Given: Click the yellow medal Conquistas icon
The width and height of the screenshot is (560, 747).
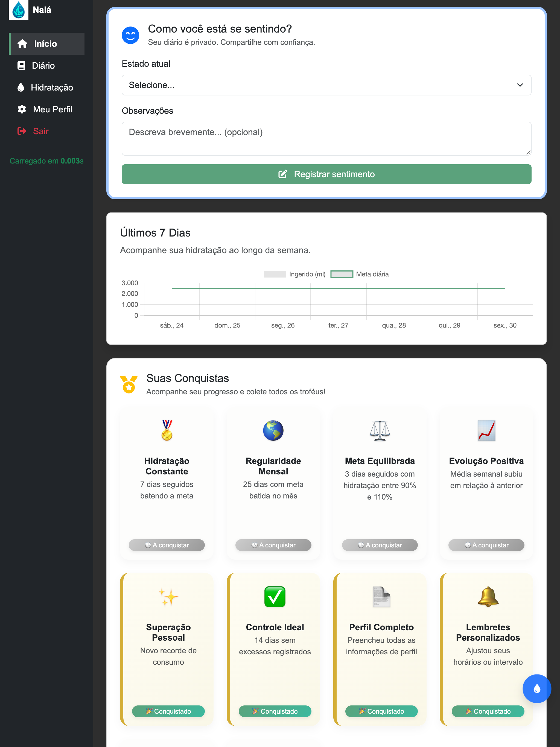Looking at the screenshot, I should click(129, 385).
